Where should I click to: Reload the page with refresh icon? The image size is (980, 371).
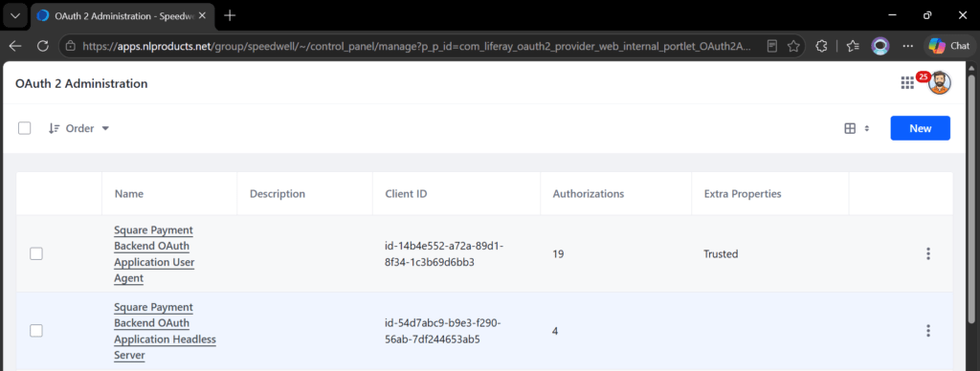pyautogui.click(x=43, y=46)
